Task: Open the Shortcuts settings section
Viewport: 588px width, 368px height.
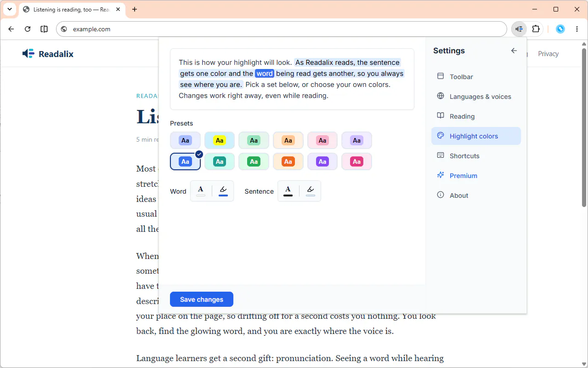Action: pyautogui.click(x=476, y=156)
